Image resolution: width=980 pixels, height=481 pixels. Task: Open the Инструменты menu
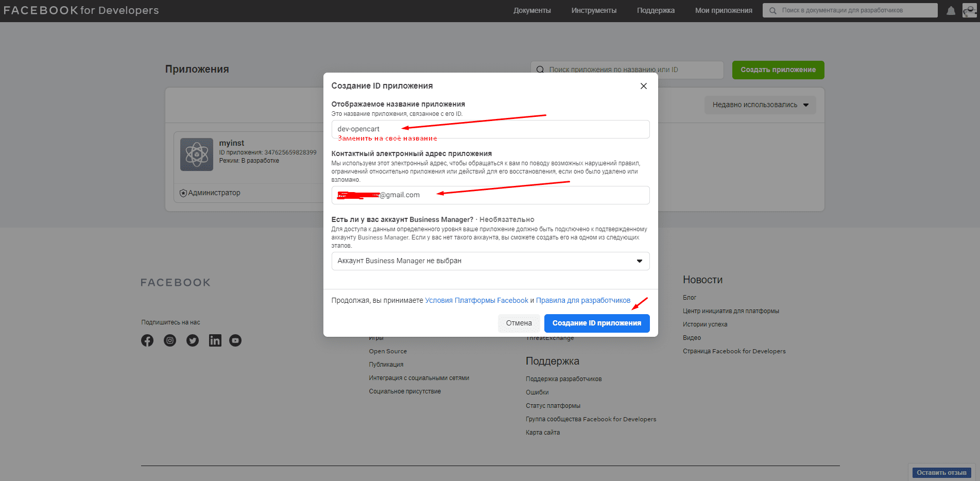[x=594, y=10]
